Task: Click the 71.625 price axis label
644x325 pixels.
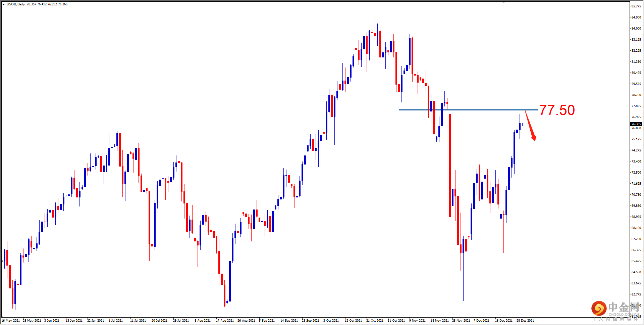Action: (636, 184)
